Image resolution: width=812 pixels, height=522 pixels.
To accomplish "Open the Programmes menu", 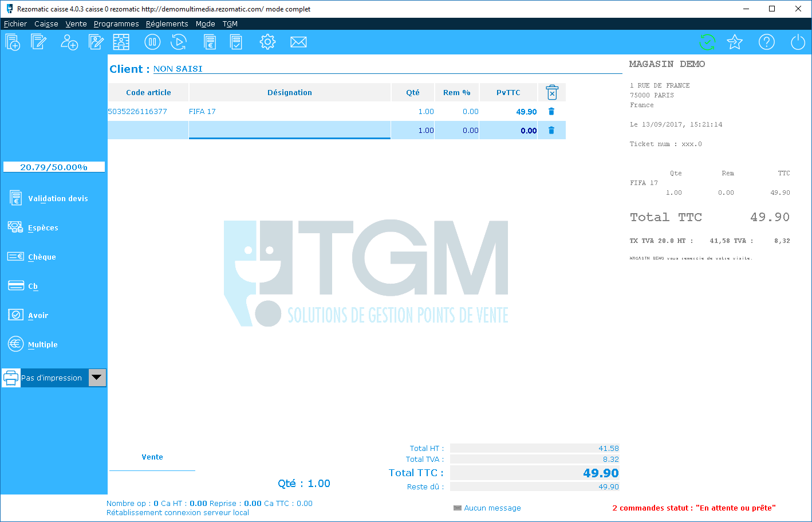I will [x=116, y=23].
